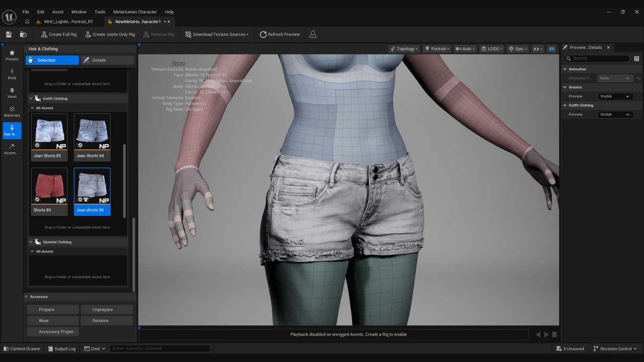Toggle check mark on Jean shorts 90

tap(80, 200)
